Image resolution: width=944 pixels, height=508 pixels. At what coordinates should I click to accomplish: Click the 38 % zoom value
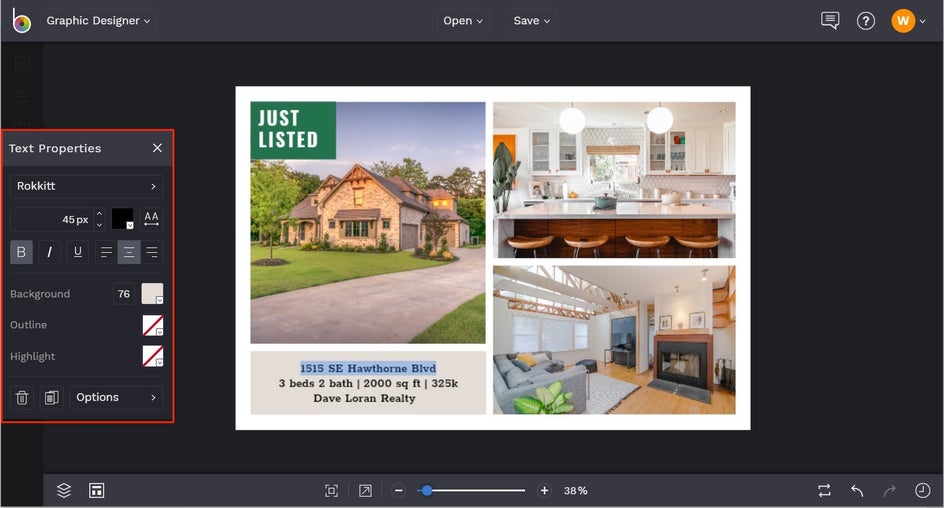click(576, 491)
